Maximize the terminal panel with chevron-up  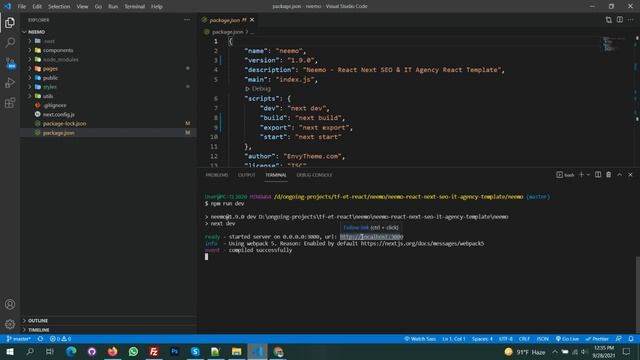(620, 175)
